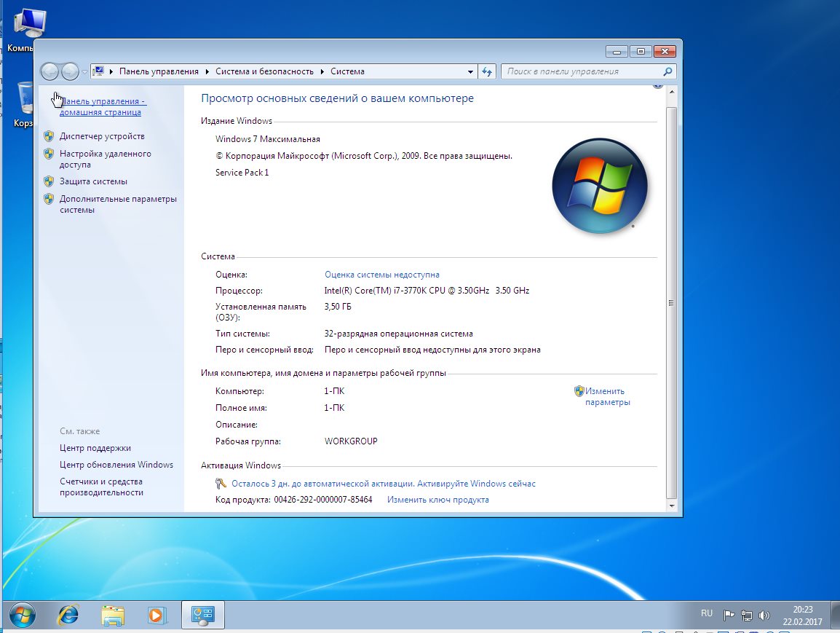This screenshot has width=840, height=633.
Task: Launch Windows Media Player from the taskbar
Action: 157,616
